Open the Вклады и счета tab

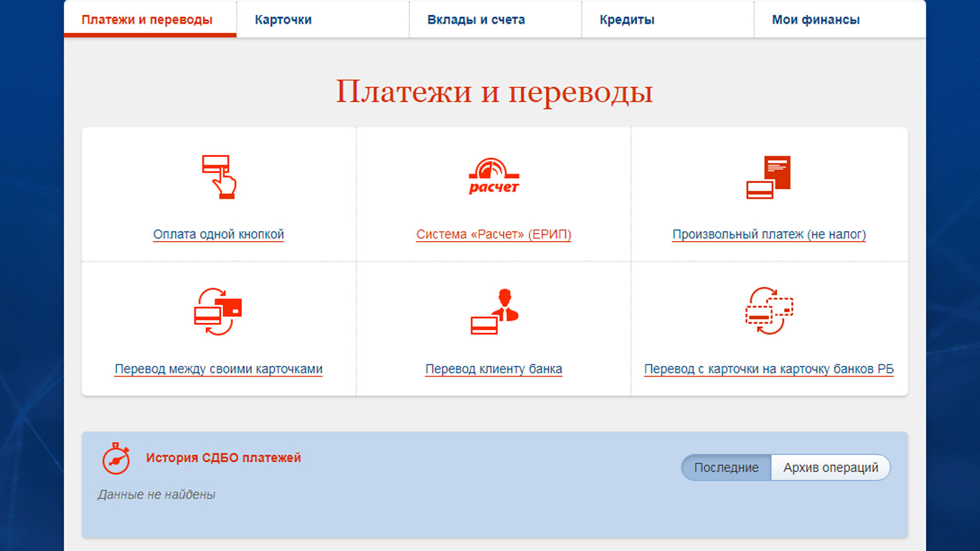coord(495,19)
